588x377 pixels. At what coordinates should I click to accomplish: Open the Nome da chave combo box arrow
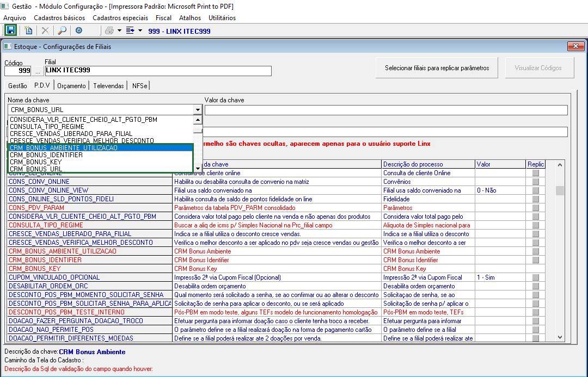pyautogui.click(x=198, y=110)
